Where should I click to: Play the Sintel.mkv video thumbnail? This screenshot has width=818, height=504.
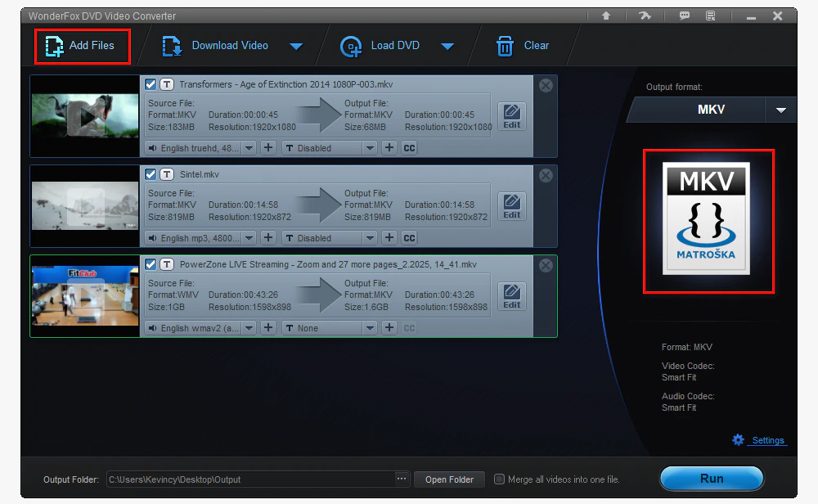86,207
